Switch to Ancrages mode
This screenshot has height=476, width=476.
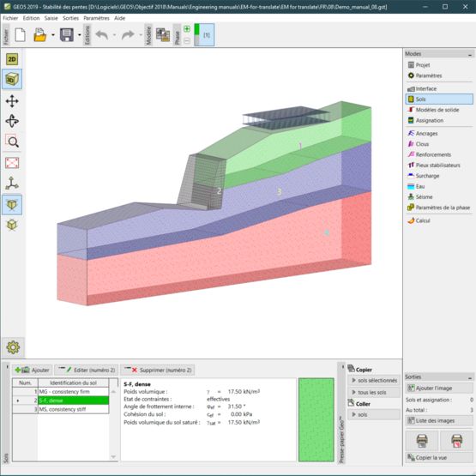[x=439, y=133]
